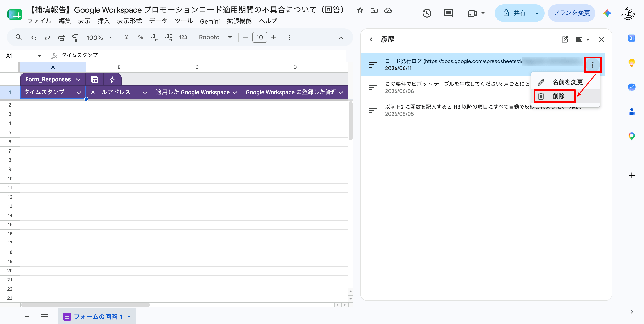
Task: Choose 名前を変更 from the context menu
Action: [x=566, y=82]
